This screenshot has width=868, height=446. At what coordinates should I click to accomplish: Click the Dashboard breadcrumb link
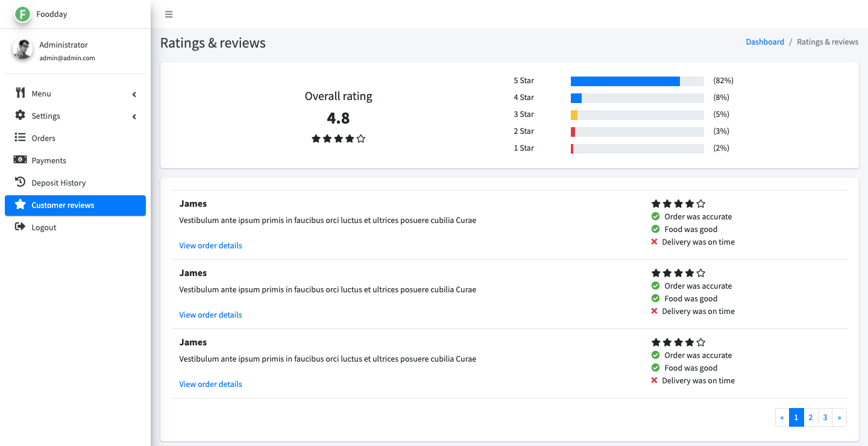(765, 42)
